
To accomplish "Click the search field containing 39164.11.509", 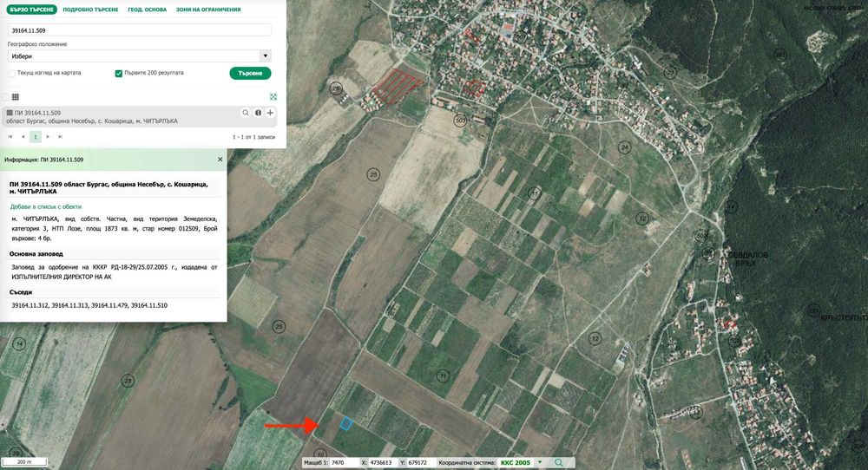I will 139,30.
